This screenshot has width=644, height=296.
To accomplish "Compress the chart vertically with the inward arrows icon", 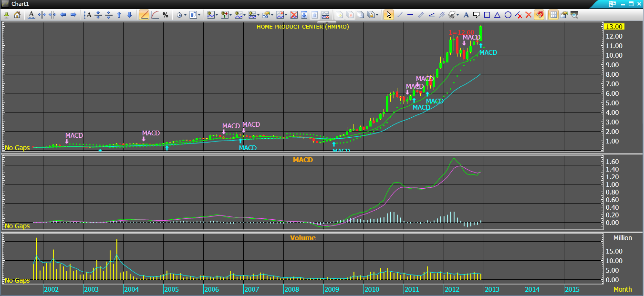I will 109,15.
